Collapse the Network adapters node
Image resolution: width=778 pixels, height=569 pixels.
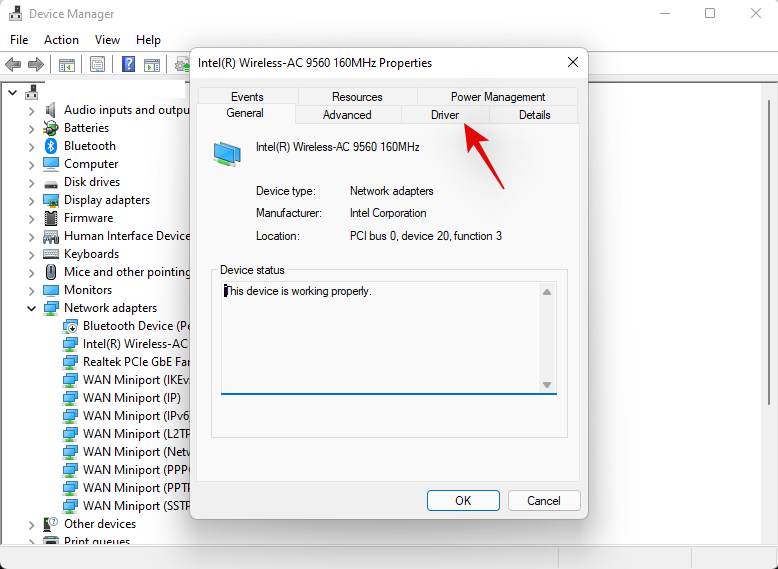[31, 309]
